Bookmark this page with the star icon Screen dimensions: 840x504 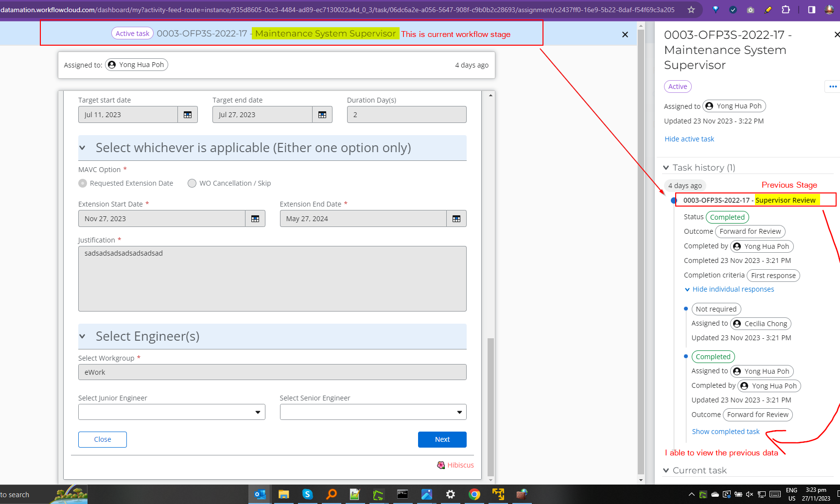(691, 10)
